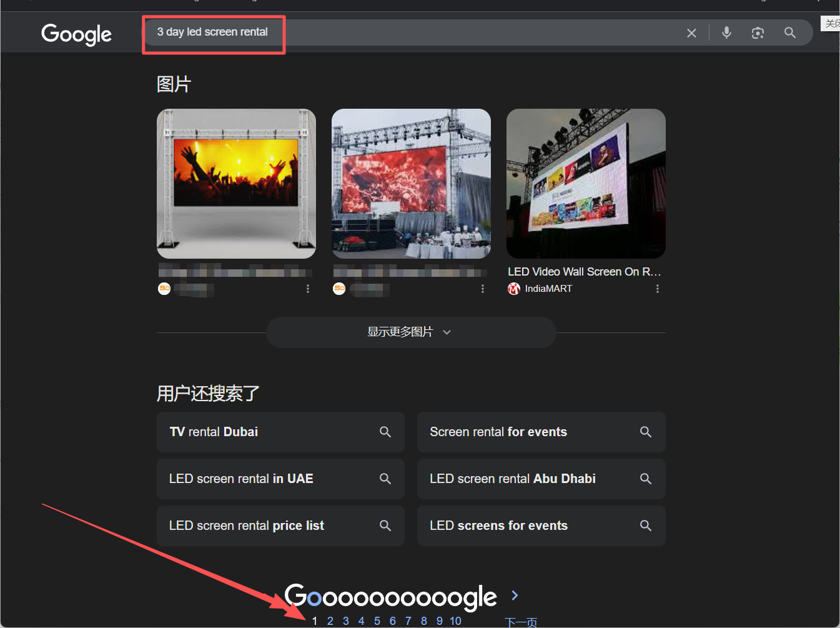Search for 'LED screen rental price list' suggestion
Image resolution: width=840 pixels, height=628 pixels.
(x=280, y=526)
